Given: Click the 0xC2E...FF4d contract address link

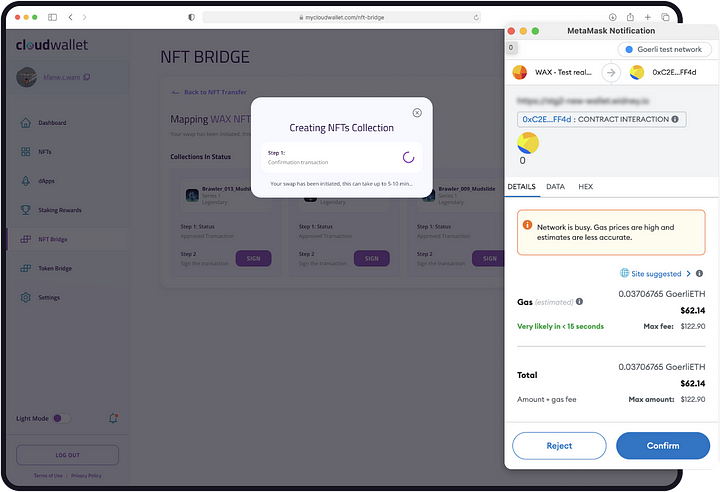Looking at the screenshot, I should (546, 119).
